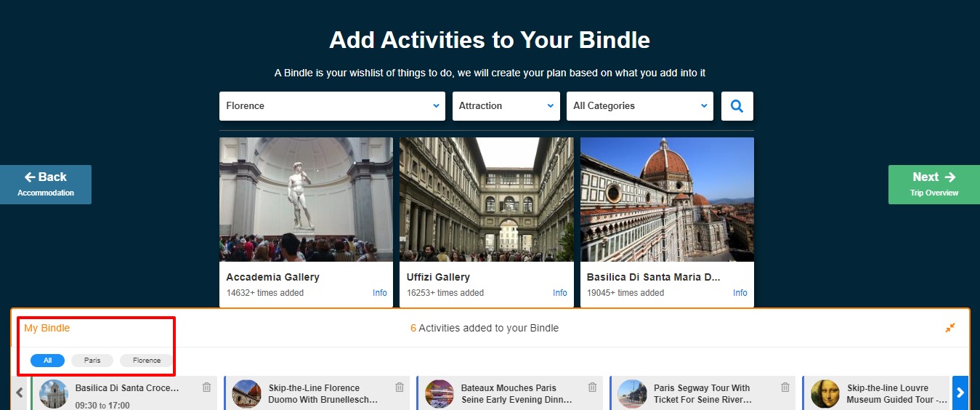Click the Basilica Di Santa Maria photo

(x=666, y=200)
